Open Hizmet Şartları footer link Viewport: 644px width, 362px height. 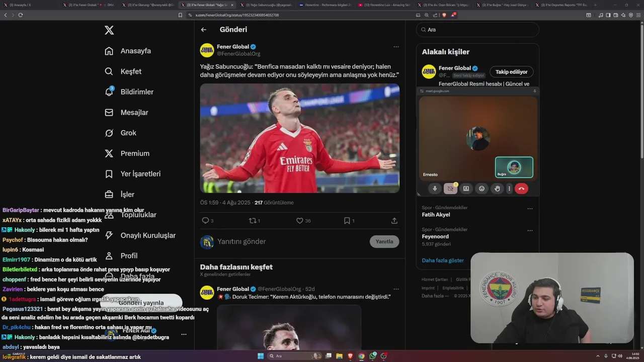coord(435,280)
